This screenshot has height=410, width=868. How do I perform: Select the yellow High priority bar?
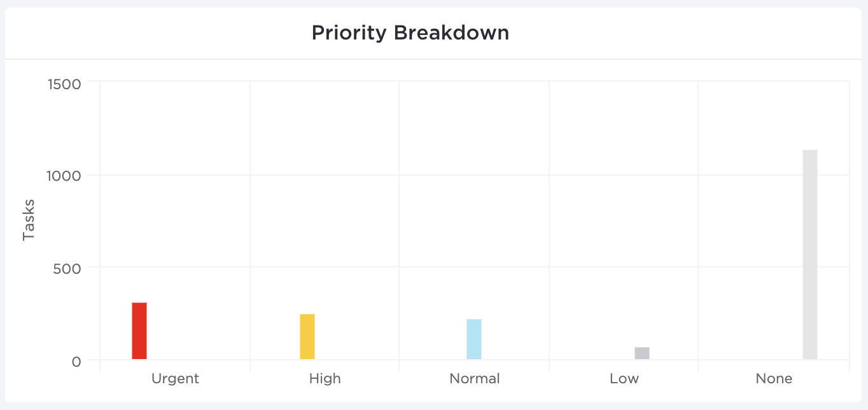tap(307, 337)
